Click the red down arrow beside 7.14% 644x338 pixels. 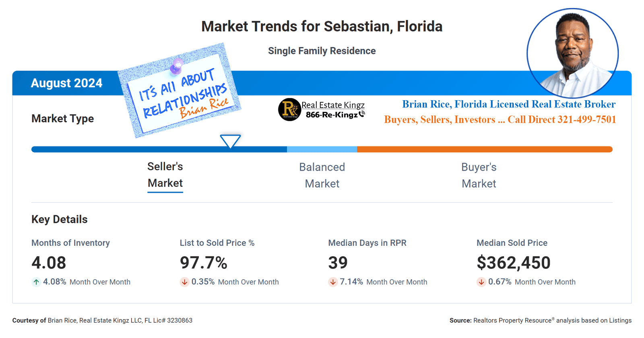[x=333, y=282]
